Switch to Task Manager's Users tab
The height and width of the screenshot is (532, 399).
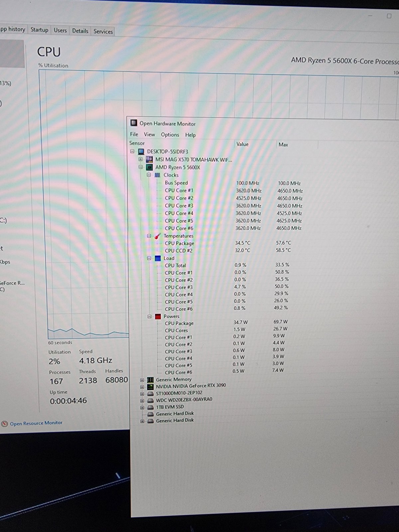[x=60, y=30]
